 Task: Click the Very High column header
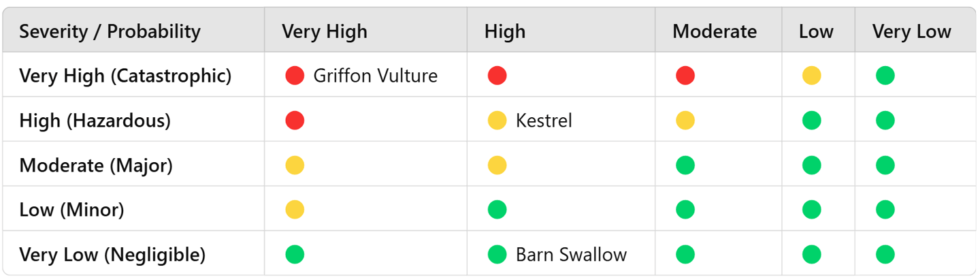pos(325,31)
